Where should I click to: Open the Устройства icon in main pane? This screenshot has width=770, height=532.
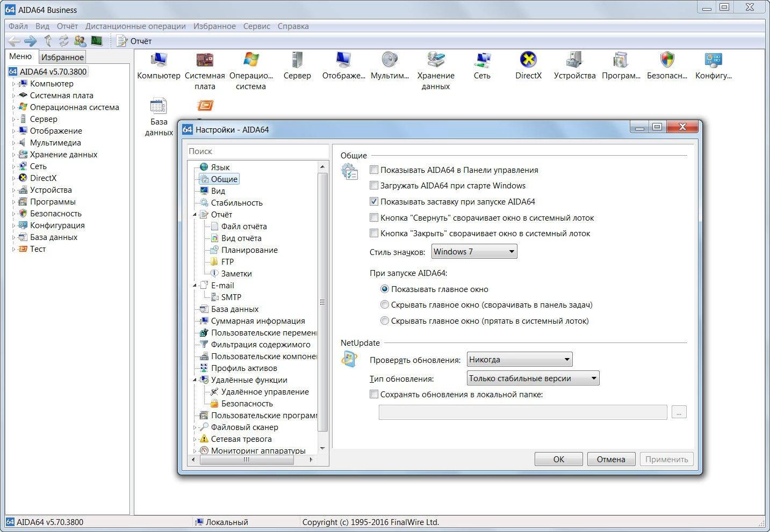[574, 60]
